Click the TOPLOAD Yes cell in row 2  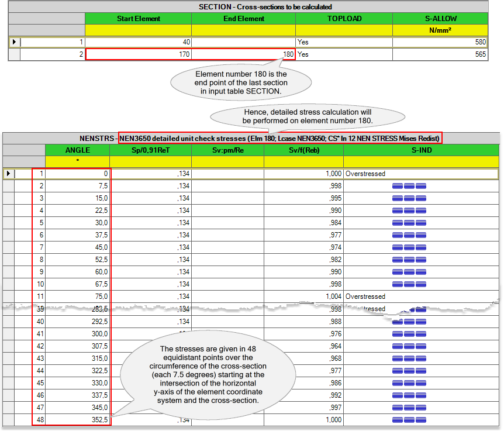coord(343,54)
